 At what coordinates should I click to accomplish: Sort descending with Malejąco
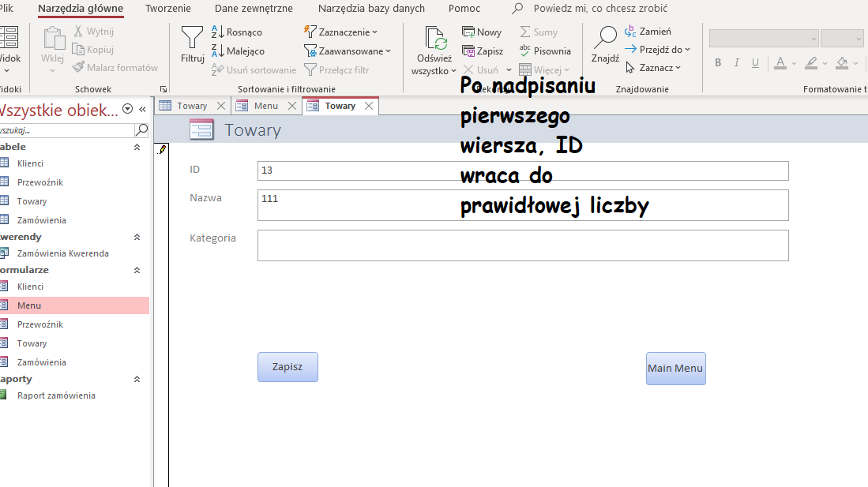pos(238,51)
